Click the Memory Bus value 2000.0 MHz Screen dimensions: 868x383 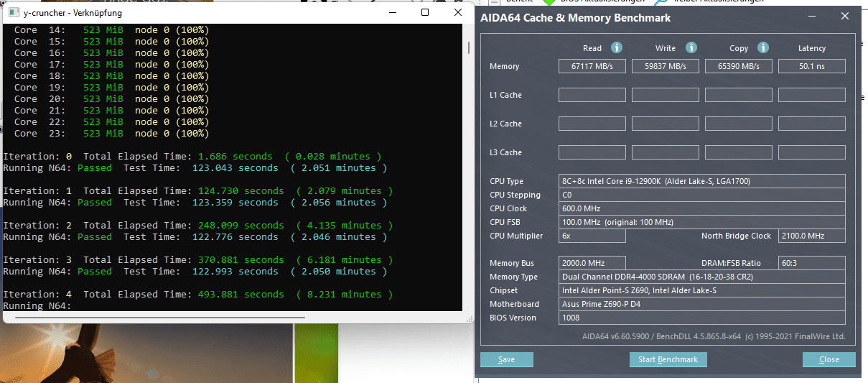592,263
